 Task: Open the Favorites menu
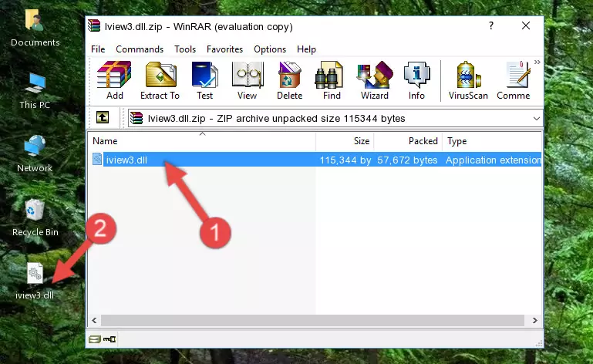(x=224, y=49)
